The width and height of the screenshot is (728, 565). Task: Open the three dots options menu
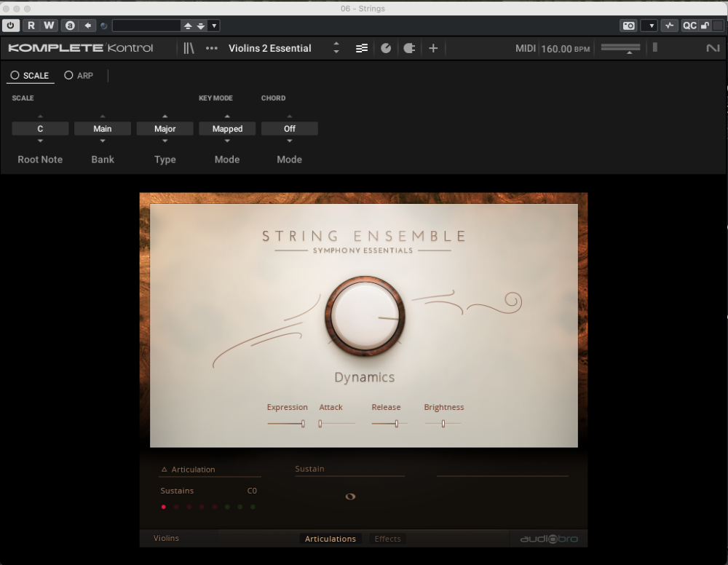pyautogui.click(x=212, y=48)
